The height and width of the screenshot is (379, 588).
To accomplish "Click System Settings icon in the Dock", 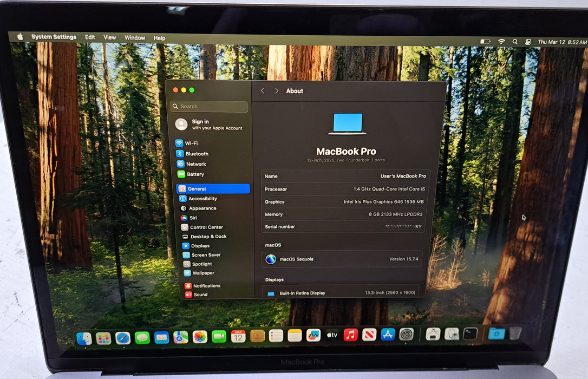I will click(x=406, y=334).
